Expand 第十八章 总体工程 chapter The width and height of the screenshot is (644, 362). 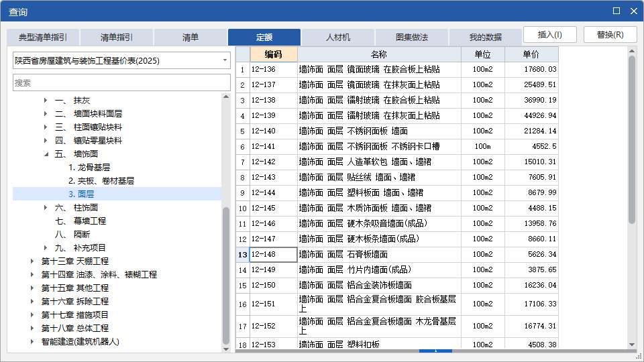(32, 328)
